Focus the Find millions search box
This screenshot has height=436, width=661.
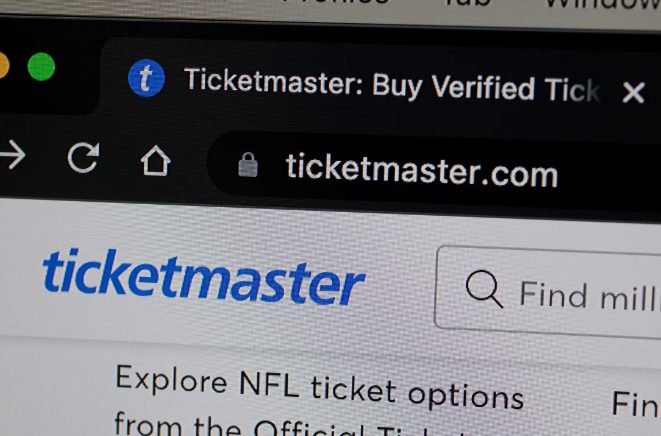pyautogui.click(x=548, y=292)
